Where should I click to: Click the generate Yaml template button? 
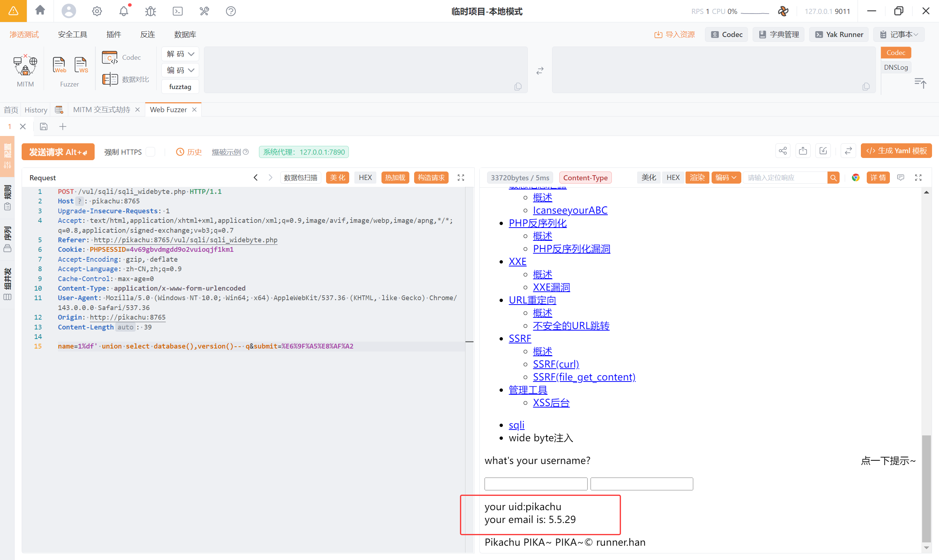(x=896, y=151)
